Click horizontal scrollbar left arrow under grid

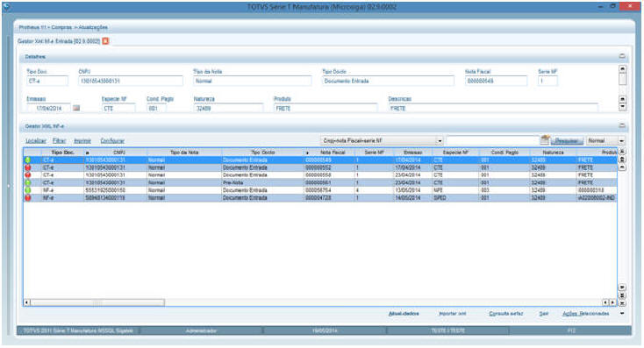(26, 302)
